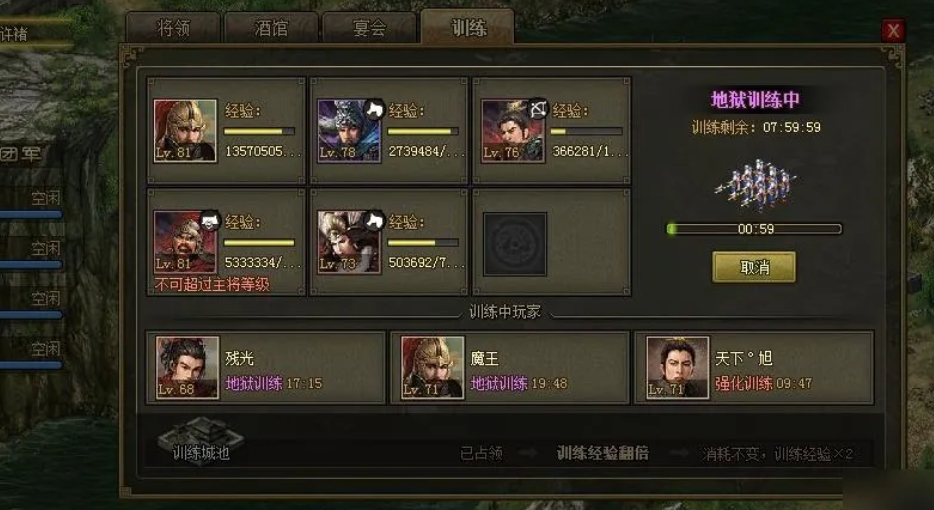Select the Lv.78 general portrait

click(x=349, y=130)
